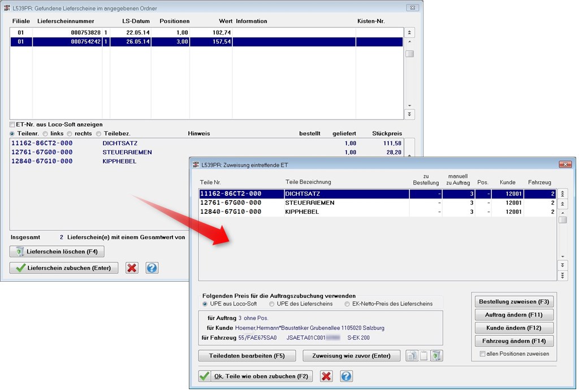579x392 pixels.
Task: Click red X cancel icon in Lieferscheine window
Action: 132,268
